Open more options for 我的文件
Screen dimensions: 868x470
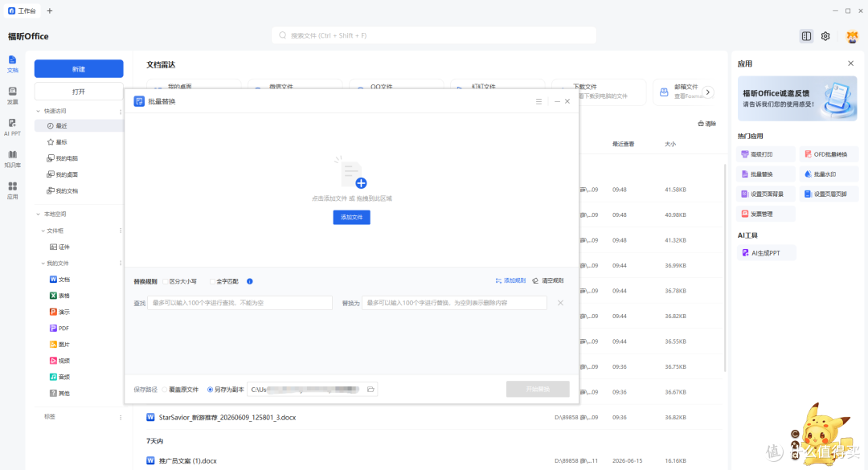121,264
